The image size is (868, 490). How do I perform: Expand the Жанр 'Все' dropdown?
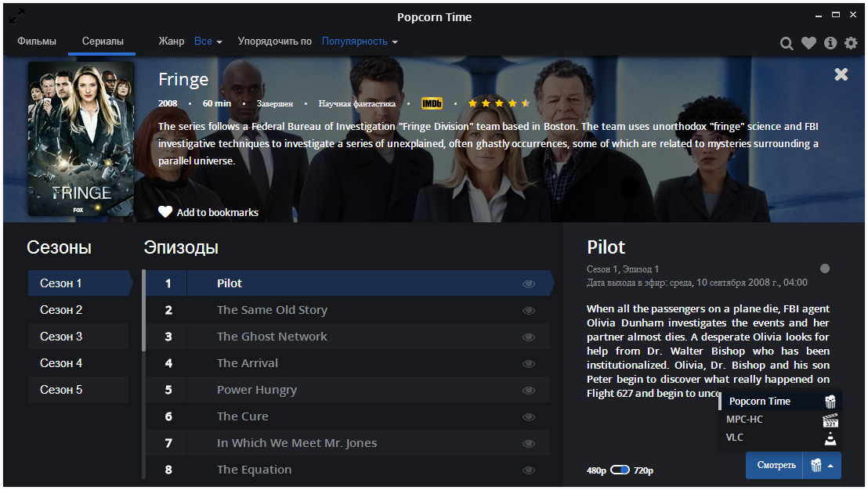click(x=208, y=41)
